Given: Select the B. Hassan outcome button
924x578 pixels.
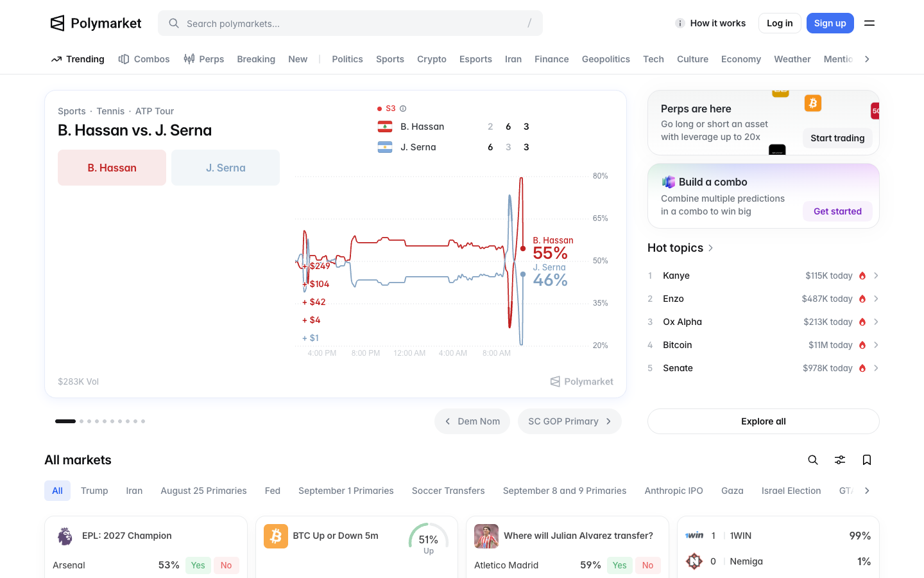Looking at the screenshot, I should [x=112, y=168].
